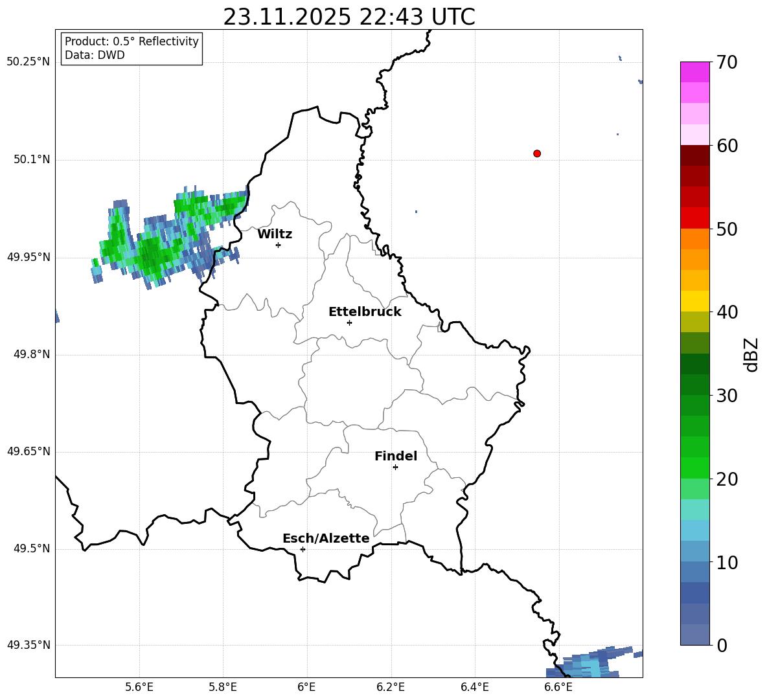
Task: Click the Esch/Alzette station cross marker
Action: 303,549
